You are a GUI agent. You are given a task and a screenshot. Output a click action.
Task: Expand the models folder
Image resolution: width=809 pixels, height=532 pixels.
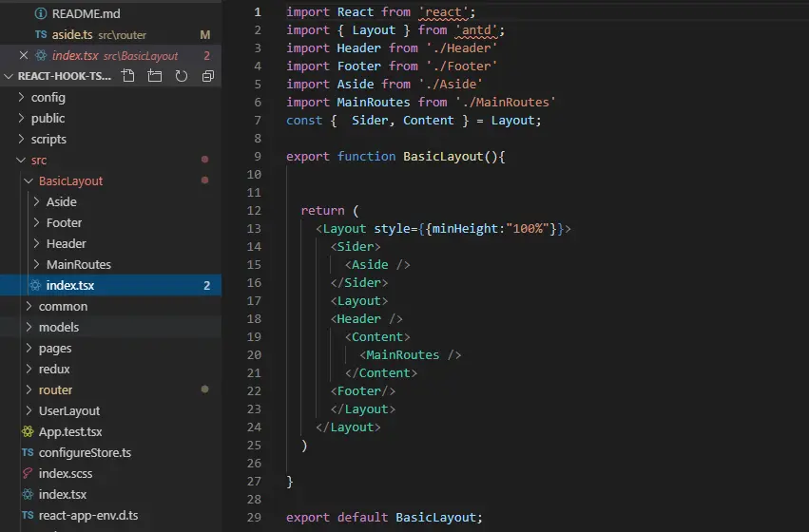[29, 327]
